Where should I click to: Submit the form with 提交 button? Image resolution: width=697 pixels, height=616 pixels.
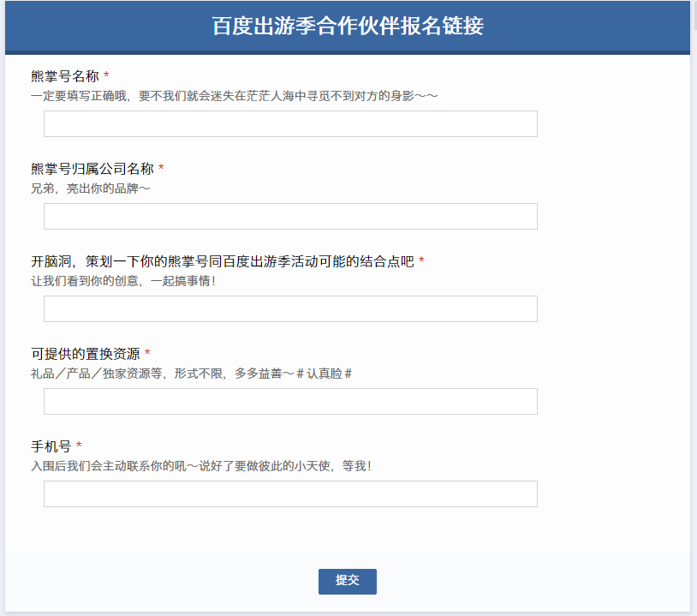pos(347,582)
